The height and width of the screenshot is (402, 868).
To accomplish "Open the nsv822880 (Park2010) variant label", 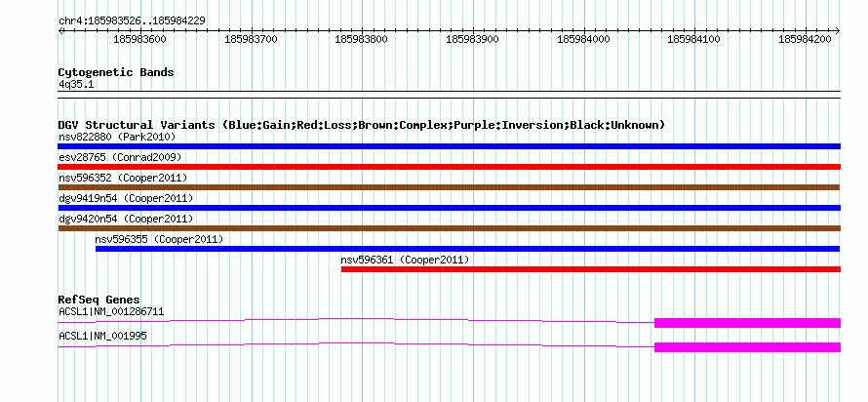I will click(x=117, y=137).
